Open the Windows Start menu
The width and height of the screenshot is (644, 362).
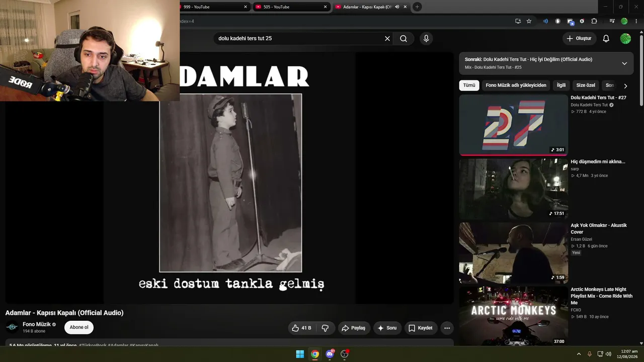[x=300, y=354]
